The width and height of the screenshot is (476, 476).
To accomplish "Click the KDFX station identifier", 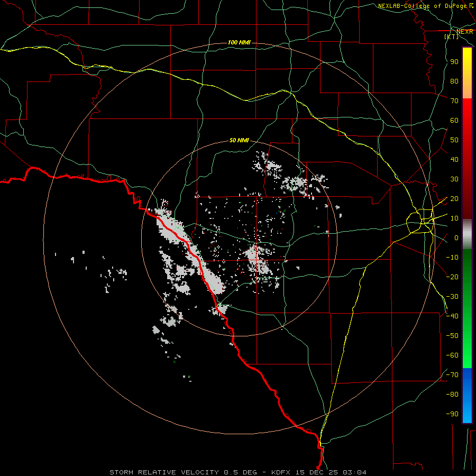I will pyautogui.click(x=281, y=472).
